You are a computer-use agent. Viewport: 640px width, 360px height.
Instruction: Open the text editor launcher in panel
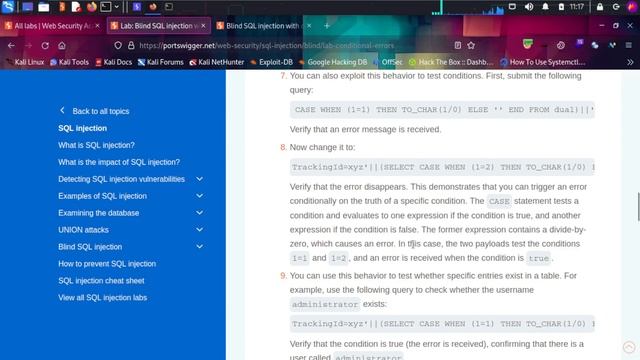click(x=76, y=7)
